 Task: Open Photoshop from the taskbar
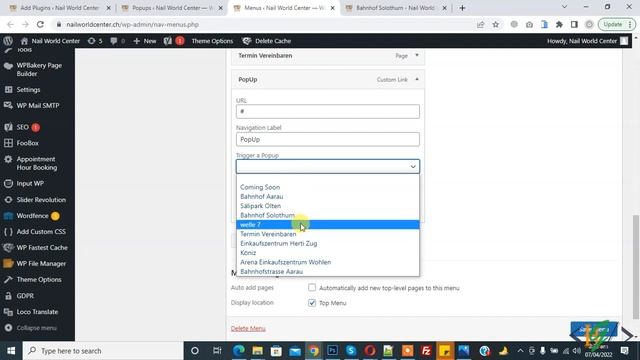click(332, 351)
